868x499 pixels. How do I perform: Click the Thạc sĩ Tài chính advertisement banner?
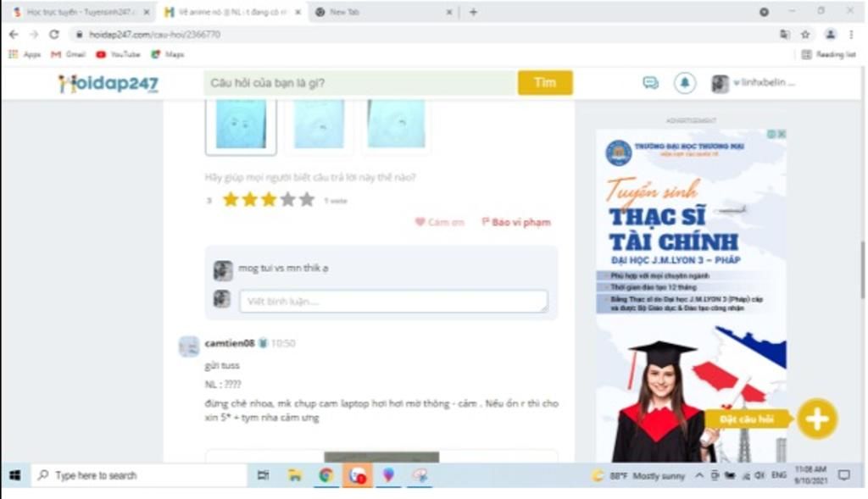(x=691, y=296)
